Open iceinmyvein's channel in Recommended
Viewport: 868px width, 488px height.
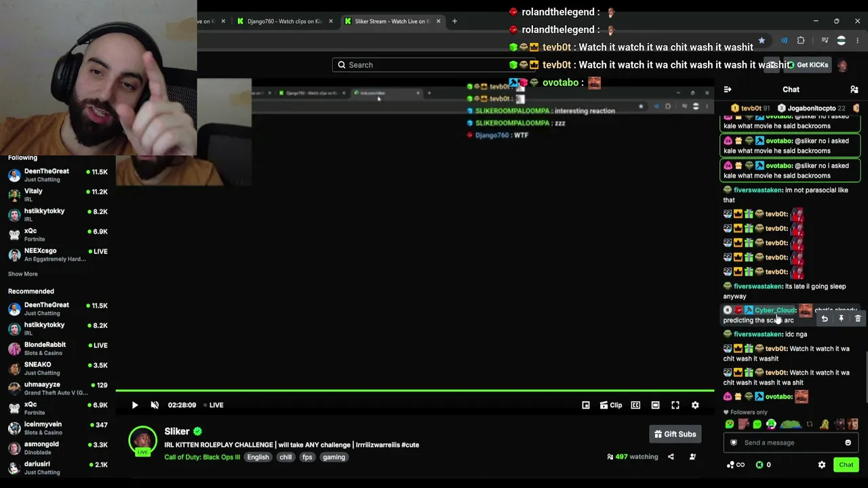[58, 428]
